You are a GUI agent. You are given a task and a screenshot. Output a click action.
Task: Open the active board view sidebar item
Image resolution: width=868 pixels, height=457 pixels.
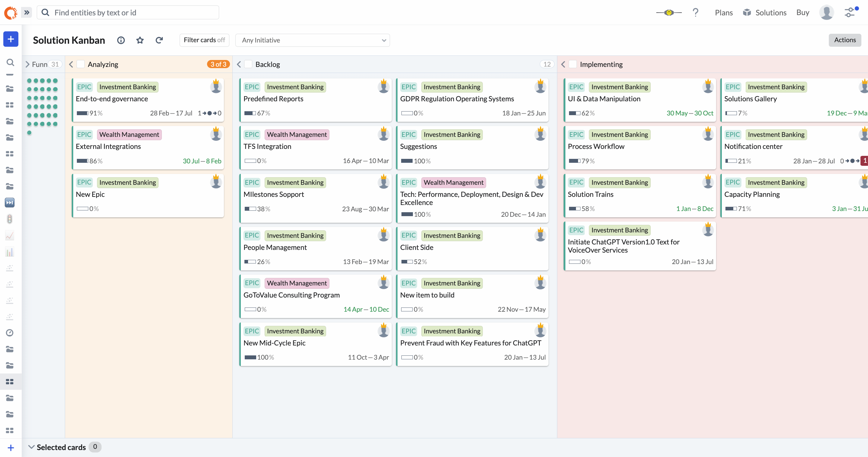(10, 382)
